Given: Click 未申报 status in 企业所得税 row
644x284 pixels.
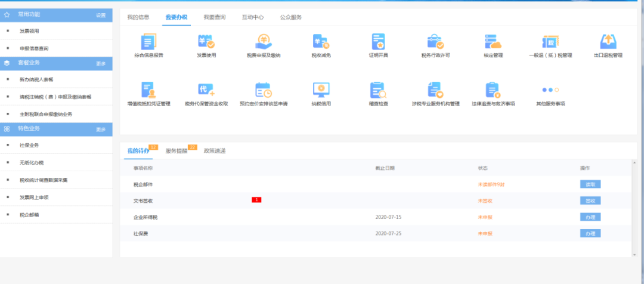Looking at the screenshot, I should pos(485,217).
